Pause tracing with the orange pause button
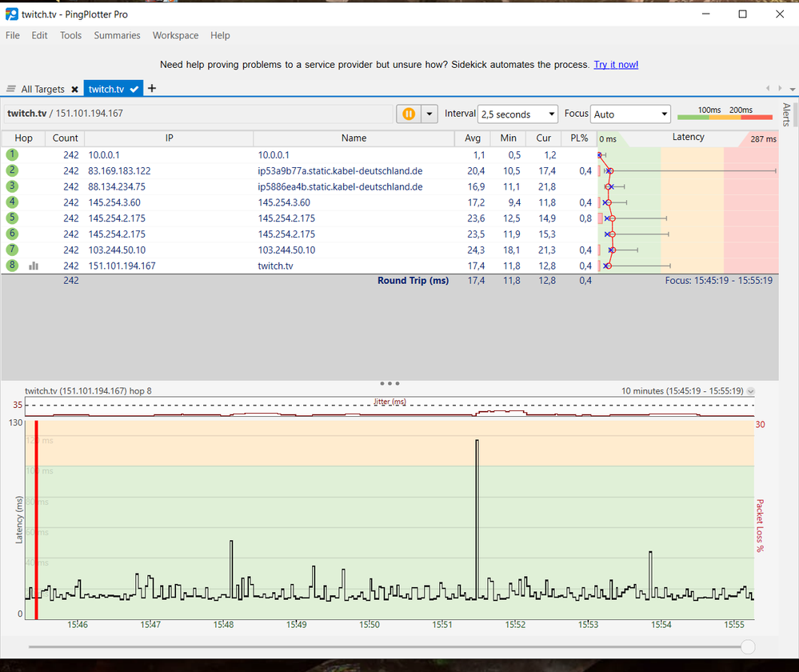 click(x=409, y=114)
